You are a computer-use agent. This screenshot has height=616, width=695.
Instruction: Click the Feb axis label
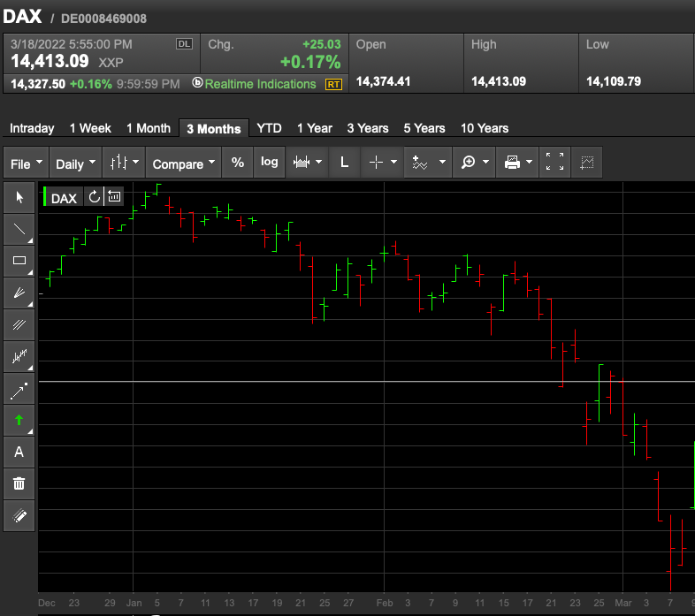pos(385,603)
